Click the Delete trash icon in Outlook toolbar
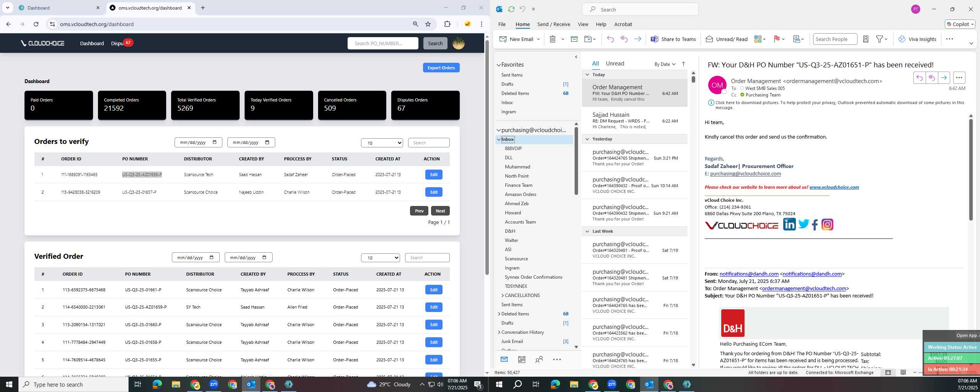Image resolution: width=980 pixels, height=392 pixels. tap(552, 39)
